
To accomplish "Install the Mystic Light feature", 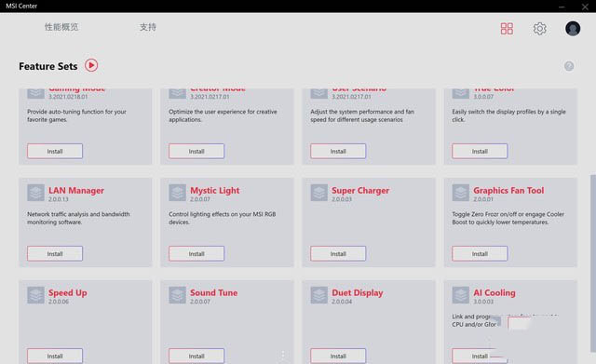I will (196, 253).
